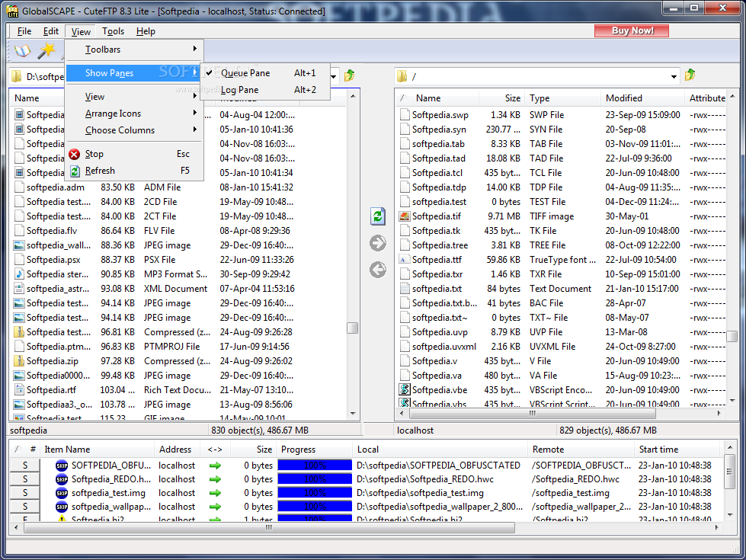Click green arrow of SOFTPEDIA_OBFU... queue row
The height and width of the screenshot is (560, 746).
click(215, 466)
